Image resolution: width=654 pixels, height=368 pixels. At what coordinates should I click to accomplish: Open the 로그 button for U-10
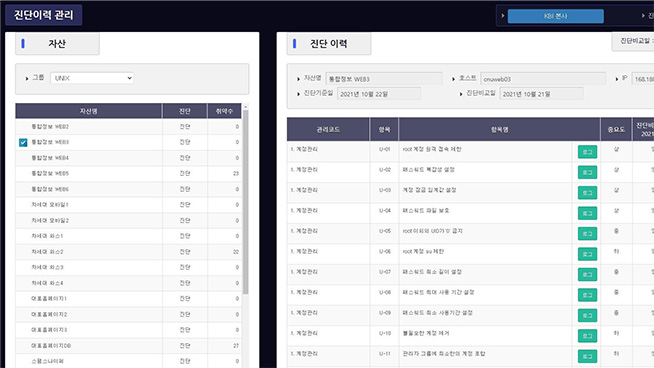click(x=587, y=336)
